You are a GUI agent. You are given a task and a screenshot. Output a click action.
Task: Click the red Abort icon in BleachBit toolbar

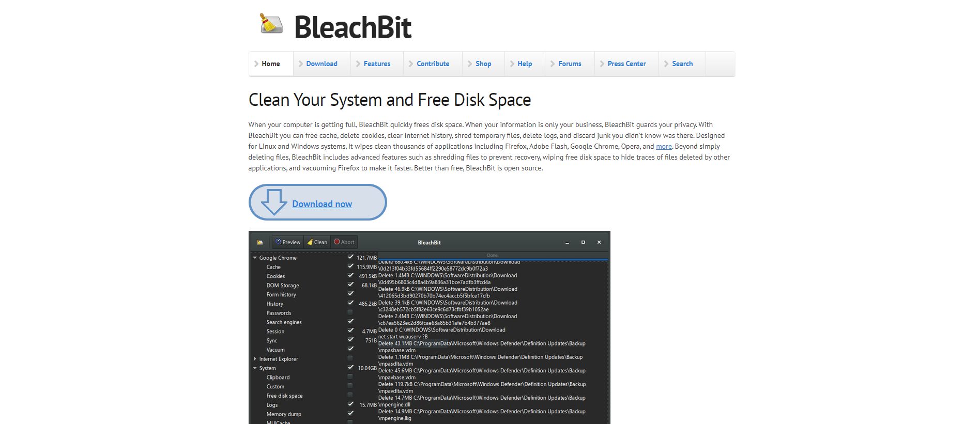point(337,242)
